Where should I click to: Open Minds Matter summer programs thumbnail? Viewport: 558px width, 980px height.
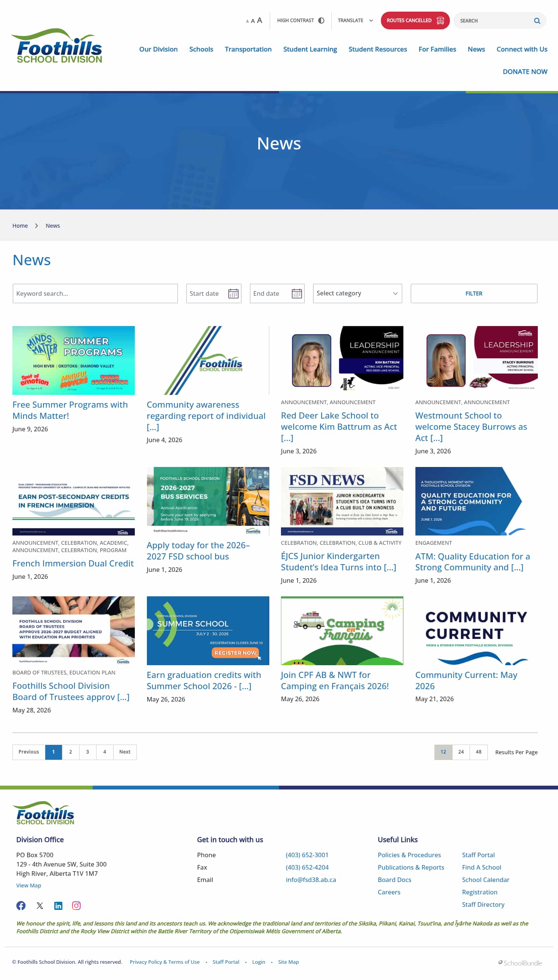(74, 360)
